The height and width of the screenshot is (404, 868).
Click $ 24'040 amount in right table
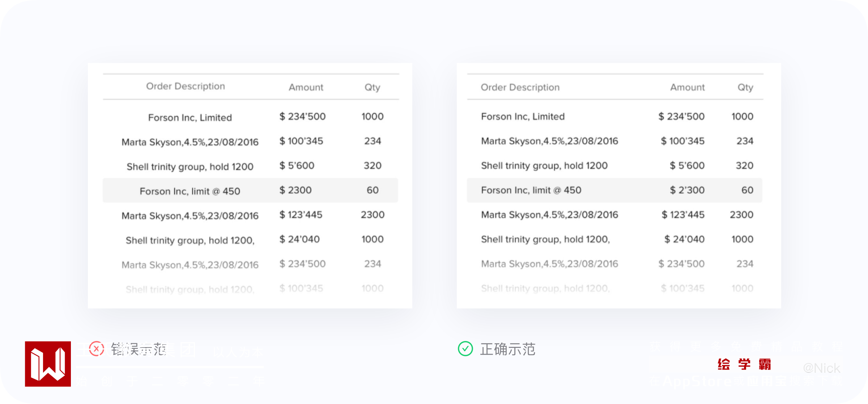684,239
